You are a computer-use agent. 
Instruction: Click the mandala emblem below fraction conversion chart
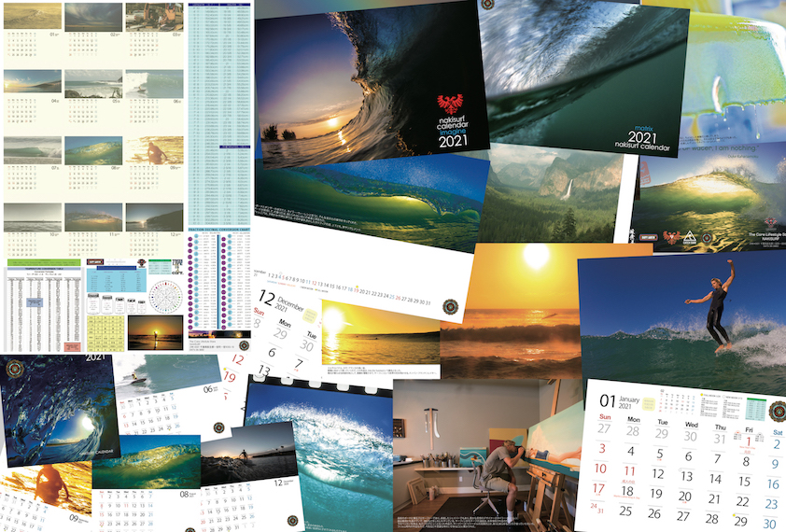pos(244,345)
